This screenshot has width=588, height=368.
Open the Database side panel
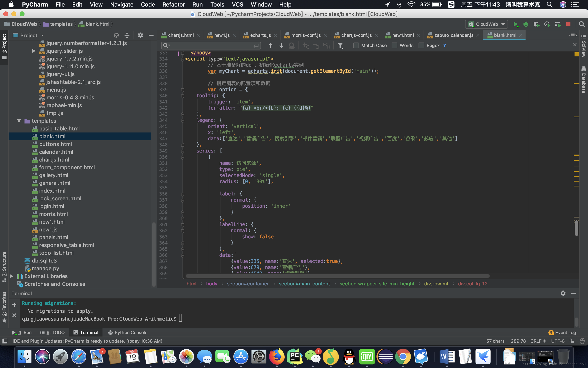pyautogui.click(x=584, y=80)
